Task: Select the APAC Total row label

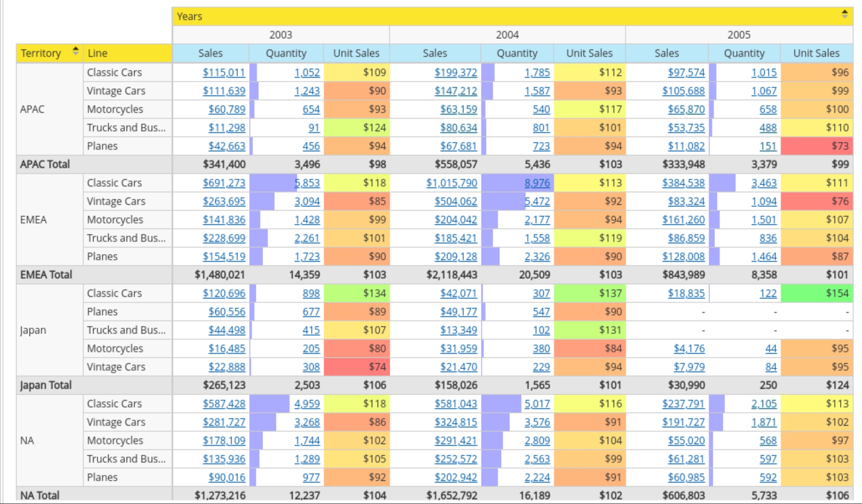Action: click(45, 164)
